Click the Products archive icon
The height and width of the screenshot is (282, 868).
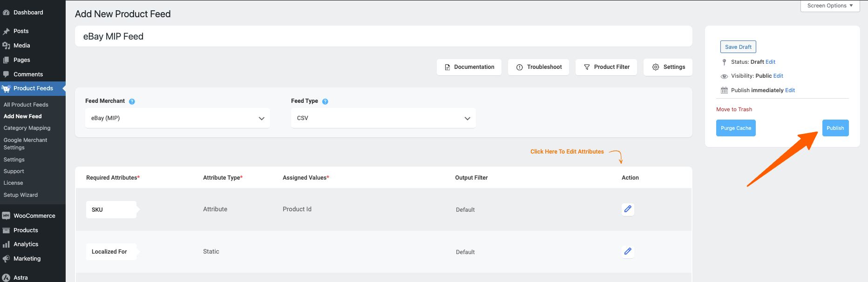pos(6,230)
